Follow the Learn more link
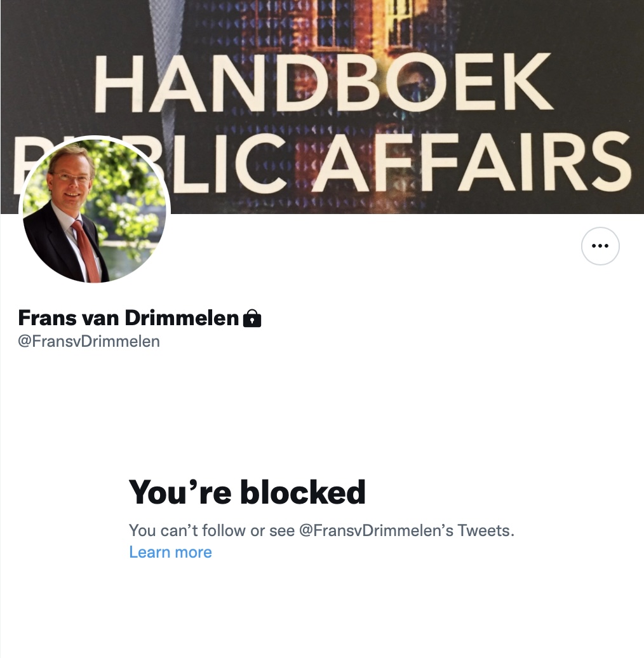The image size is (644, 658). 170,553
